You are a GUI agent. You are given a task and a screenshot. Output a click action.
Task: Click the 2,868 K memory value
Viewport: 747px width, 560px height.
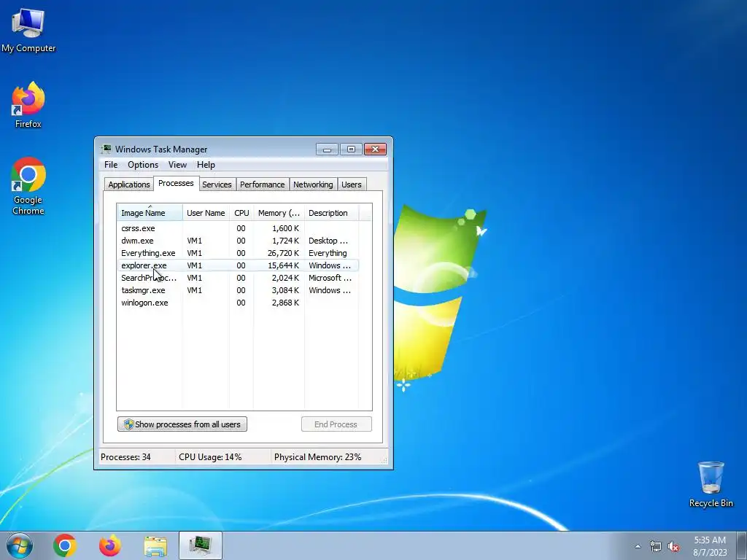[x=285, y=303]
